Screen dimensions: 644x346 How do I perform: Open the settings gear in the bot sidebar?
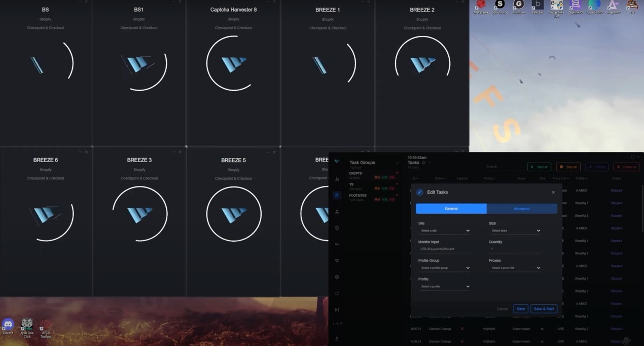point(337,277)
